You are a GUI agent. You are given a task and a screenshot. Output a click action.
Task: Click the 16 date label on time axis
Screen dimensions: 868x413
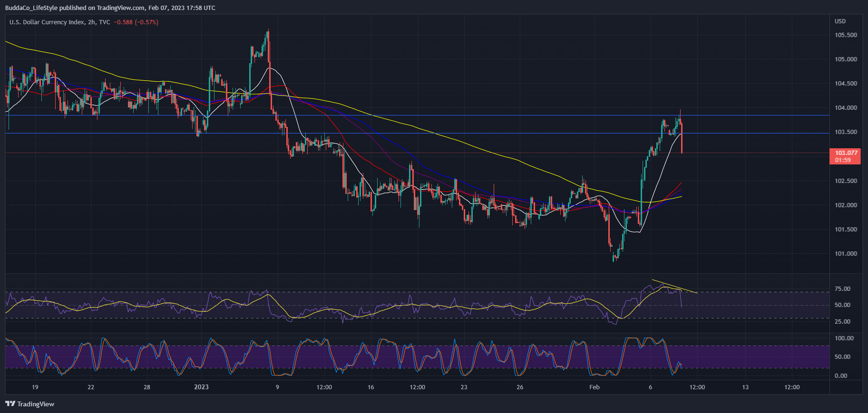tap(371, 387)
